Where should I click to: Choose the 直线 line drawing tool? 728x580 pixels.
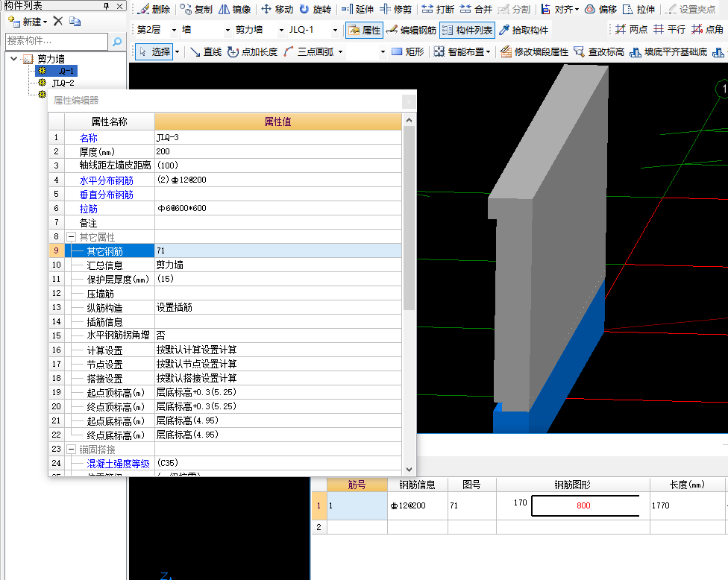pyautogui.click(x=207, y=51)
